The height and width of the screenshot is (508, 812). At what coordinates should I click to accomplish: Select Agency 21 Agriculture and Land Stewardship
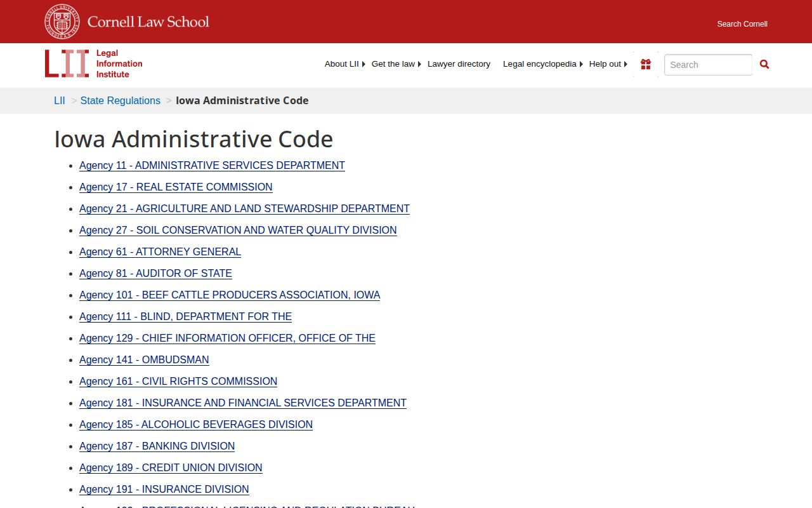point(244,209)
